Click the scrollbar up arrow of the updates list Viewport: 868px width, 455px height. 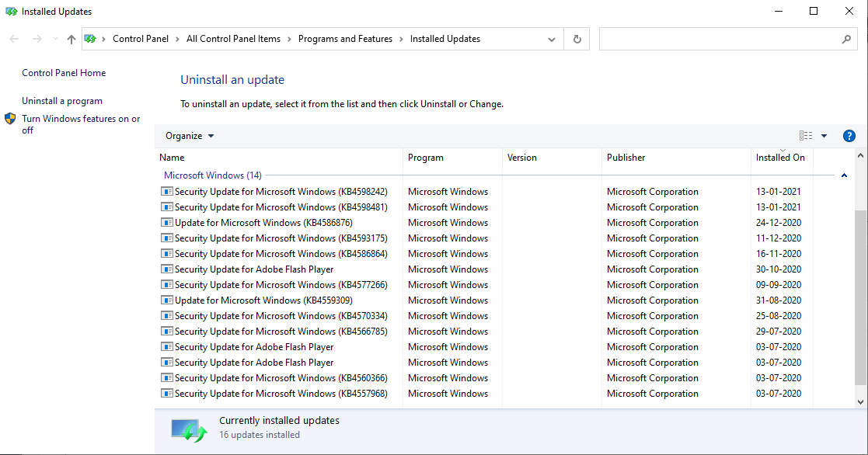[x=860, y=155]
